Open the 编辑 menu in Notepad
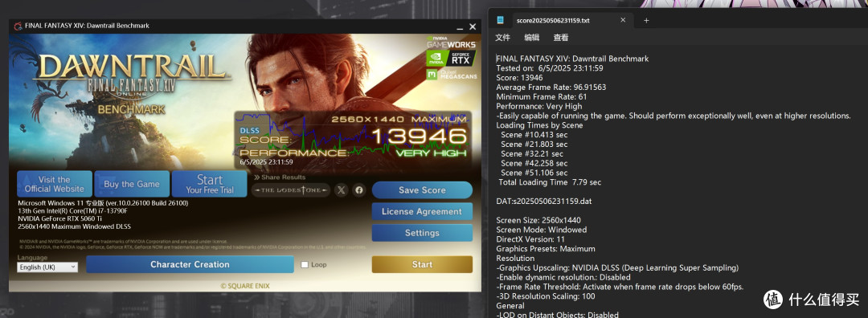Viewport: 868px width, 318px height. coord(531,38)
